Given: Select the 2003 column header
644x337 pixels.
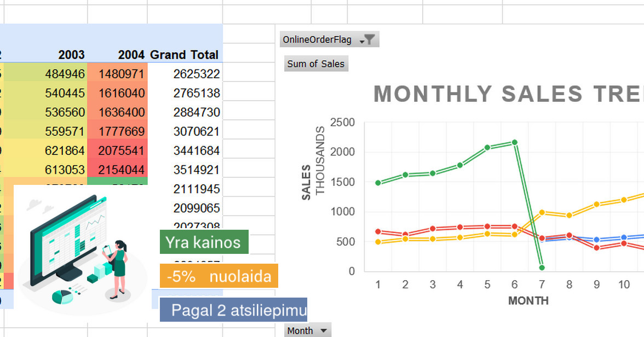Looking at the screenshot, I should coord(71,55).
